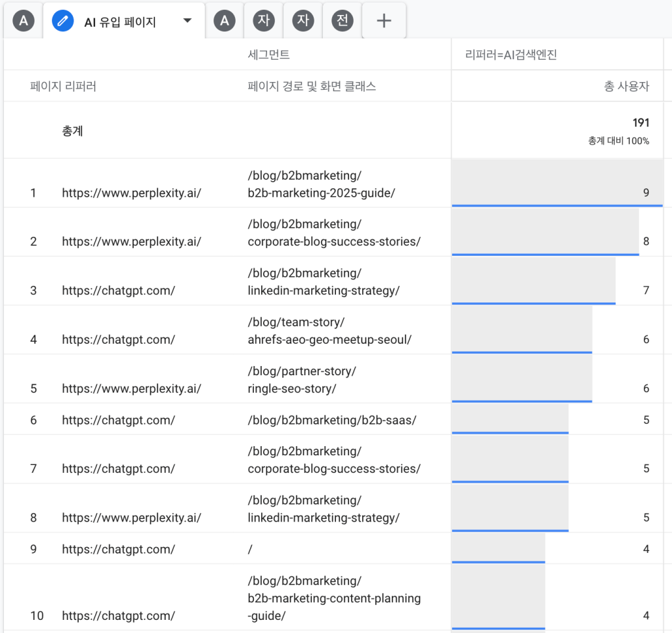Open the 자 tab next to the 전 tab

tap(303, 21)
